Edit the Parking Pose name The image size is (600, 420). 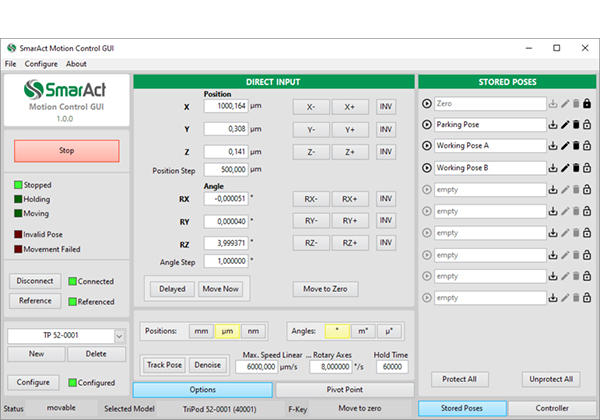[x=565, y=125]
